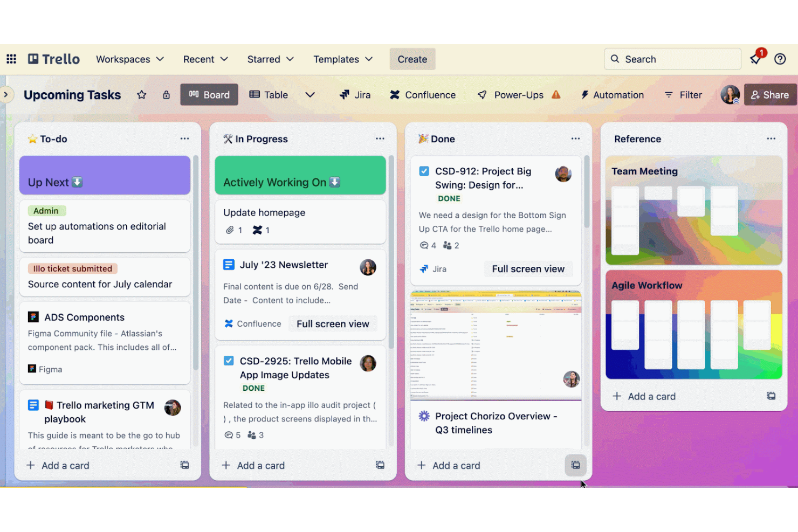
Task: Click into the Search field
Action: pyautogui.click(x=673, y=59)
